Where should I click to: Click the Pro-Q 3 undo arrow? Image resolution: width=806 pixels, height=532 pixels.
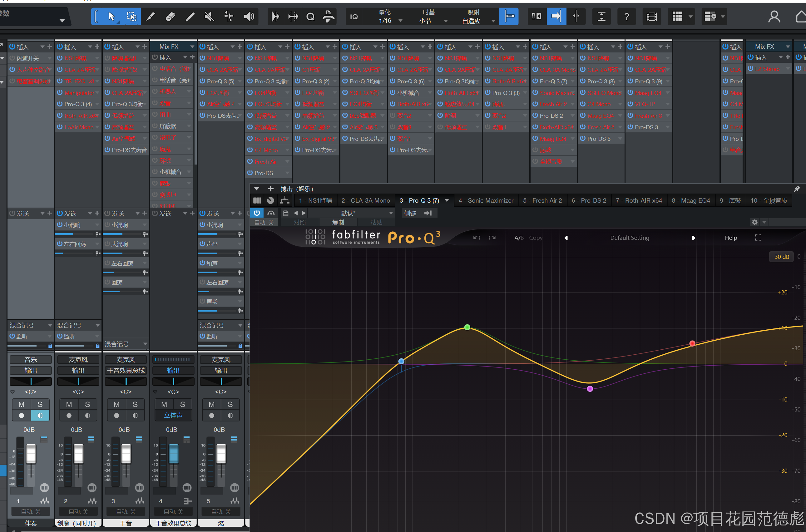click(477, 238)
